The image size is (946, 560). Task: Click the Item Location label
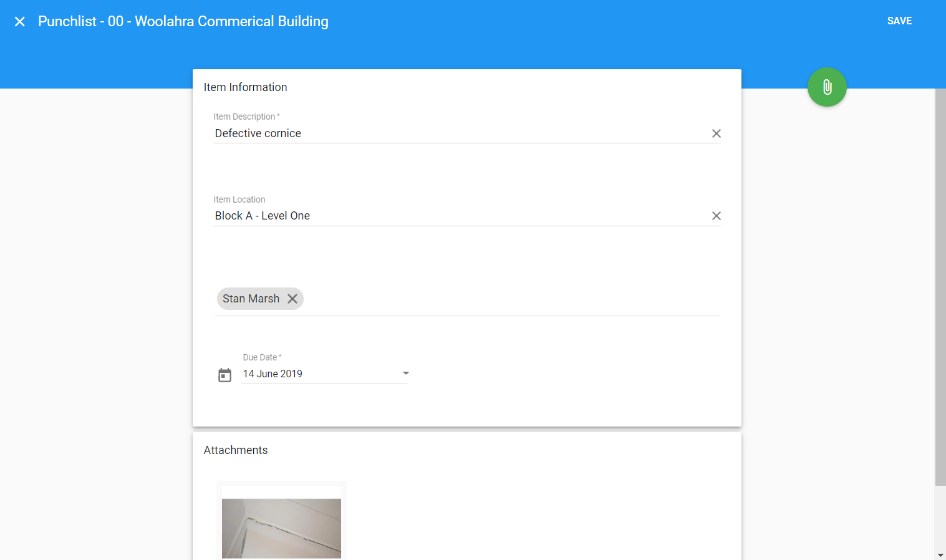239,200
